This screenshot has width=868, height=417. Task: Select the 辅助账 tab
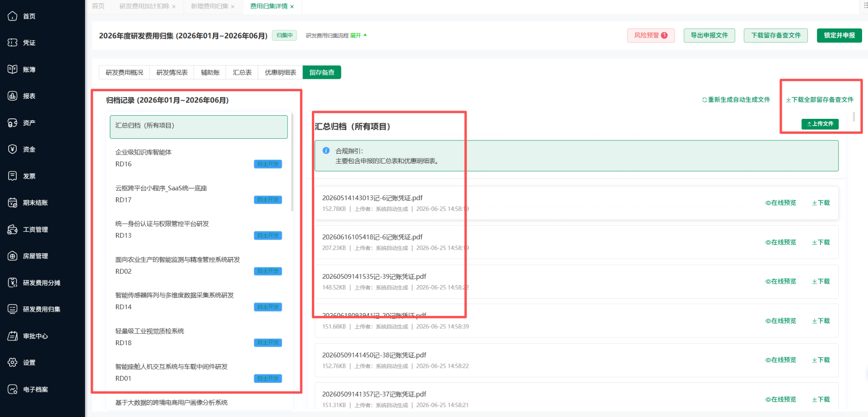point(210,72)
